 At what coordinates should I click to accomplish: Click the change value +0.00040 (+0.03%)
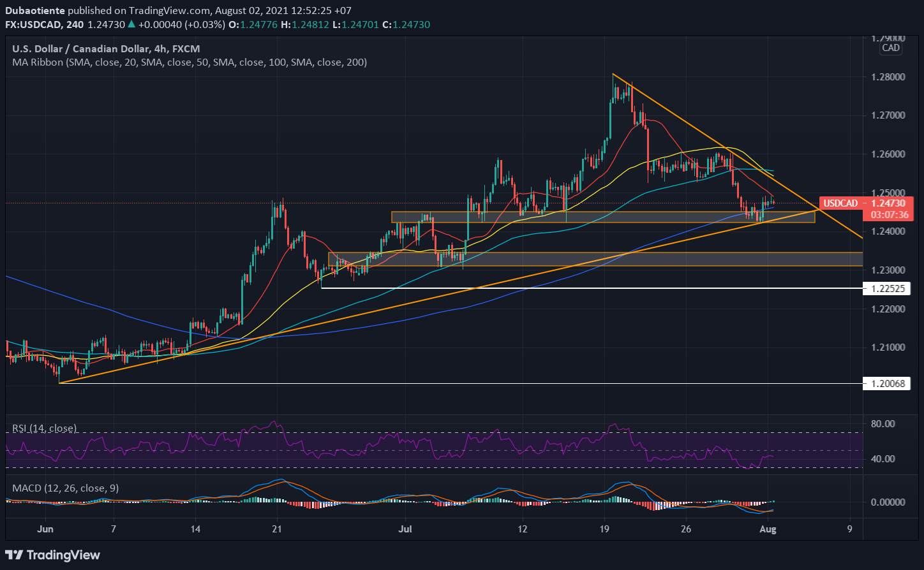181,24
